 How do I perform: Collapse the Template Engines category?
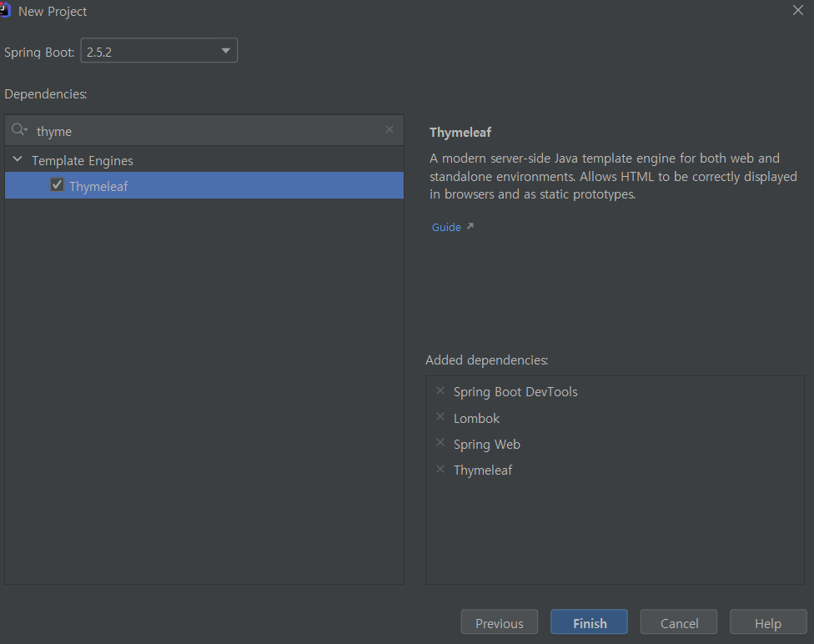pos(18,159)
